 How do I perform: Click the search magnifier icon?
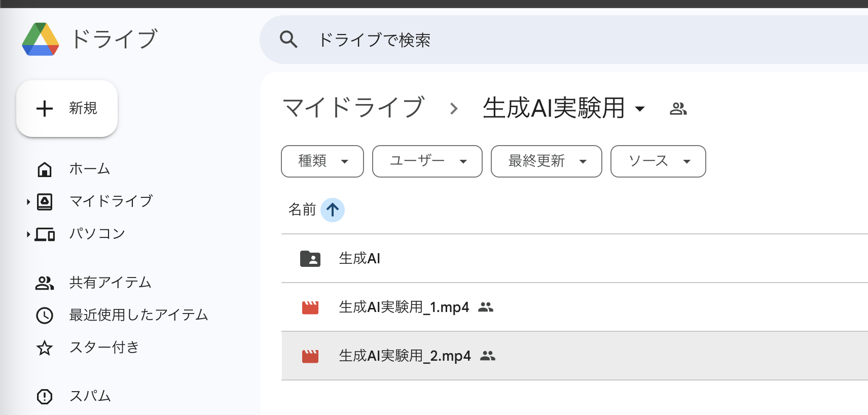pos(288,39)
